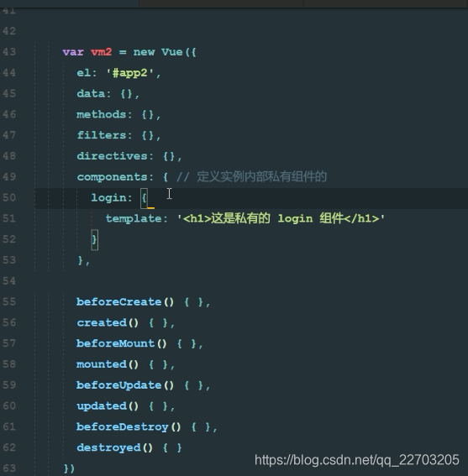Click the updated() hook on line 60
The height and width of the screenshot is (476, 468).
coord(108,406)
